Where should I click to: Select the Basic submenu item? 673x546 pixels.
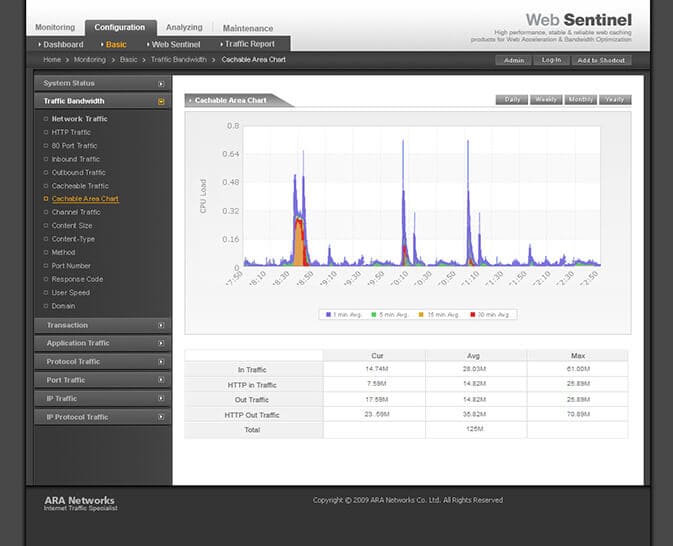coord(114,45)
